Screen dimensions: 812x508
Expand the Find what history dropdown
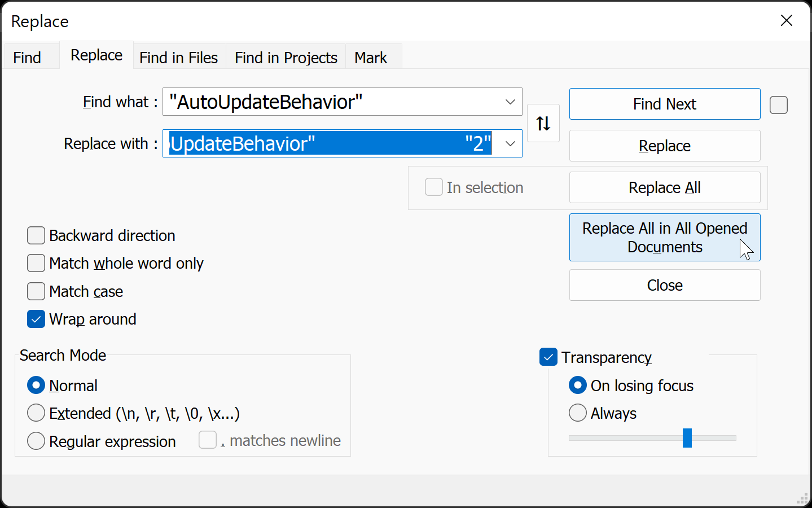pyautogui.click(x=510, y=102)
